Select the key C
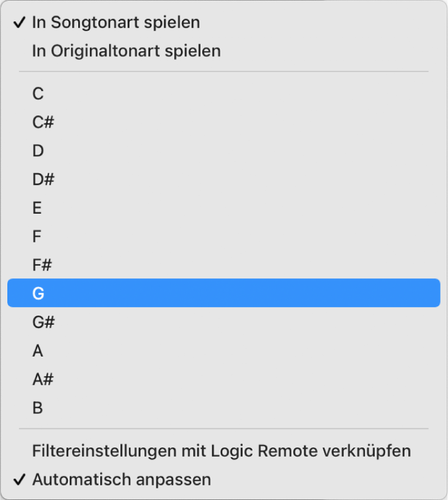The height and width of the screenshot is (500, 448). 38,93
